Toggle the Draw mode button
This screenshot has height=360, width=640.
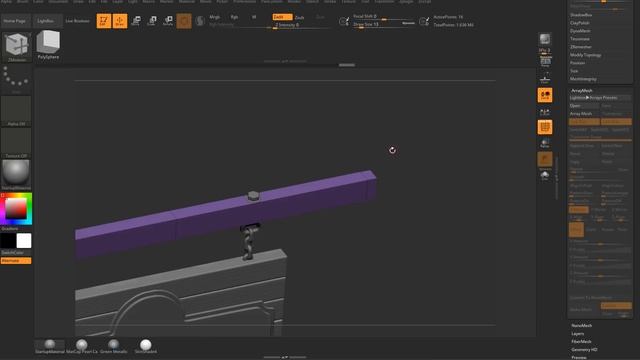(120, 21)
